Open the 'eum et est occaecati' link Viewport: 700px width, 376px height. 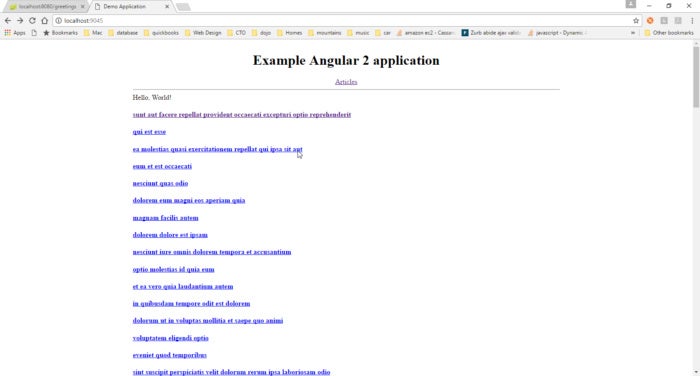(162, 166)
